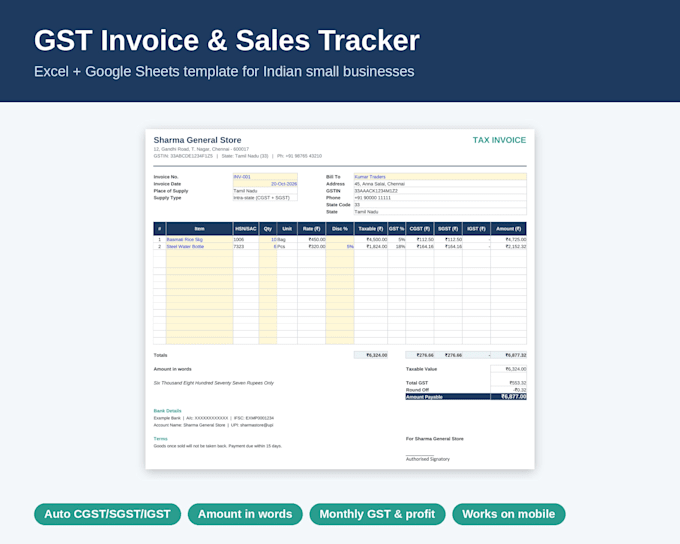Click the 'Disc %' column header
This screenshot has height=544, width=680.
[340, 229]
